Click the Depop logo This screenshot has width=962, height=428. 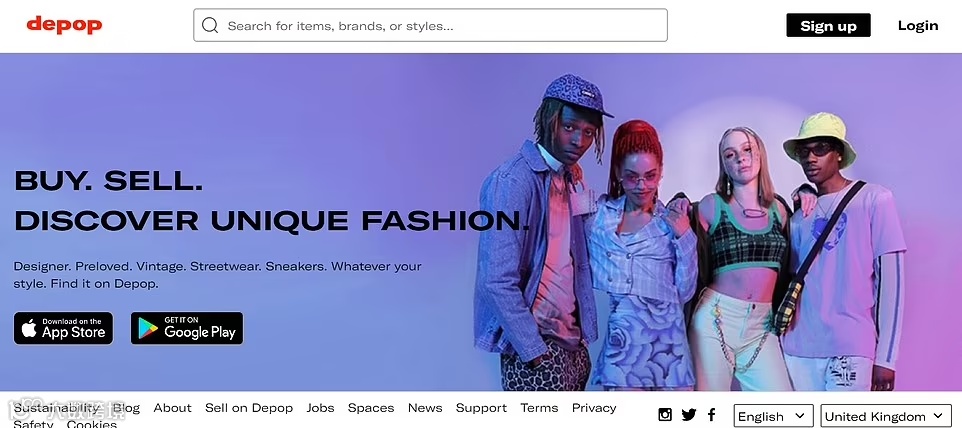pos(64,25)
